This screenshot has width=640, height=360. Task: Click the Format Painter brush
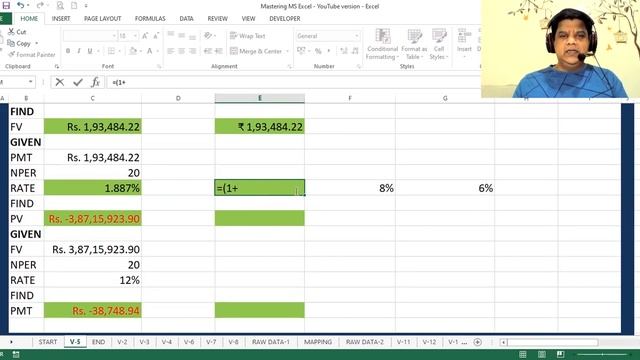[x=11, y=54]
